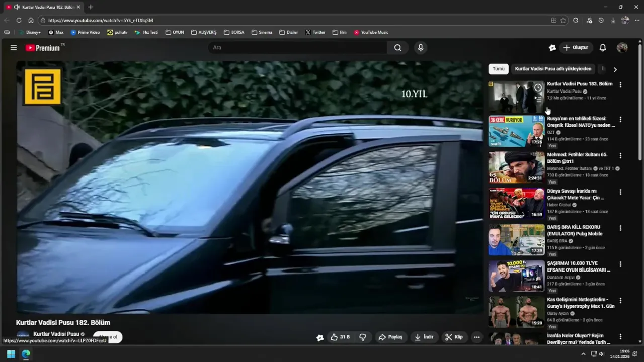Open Windows Start menu
Viewport: 644px width, 362px height.
(11, 354)
